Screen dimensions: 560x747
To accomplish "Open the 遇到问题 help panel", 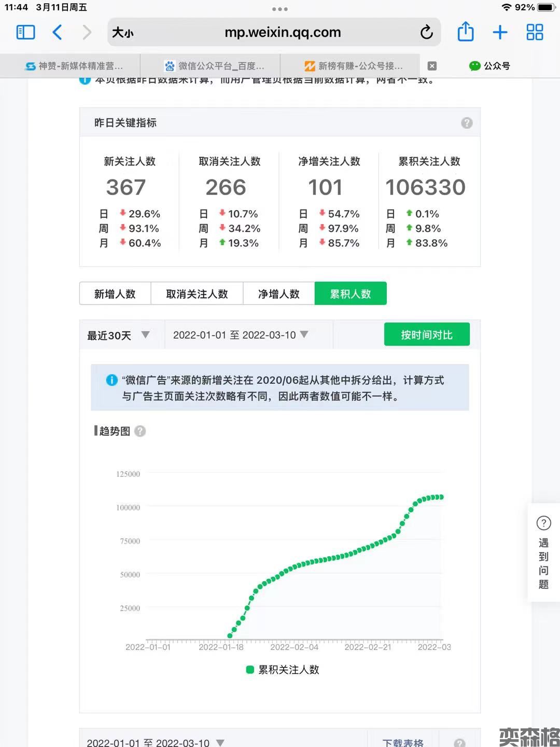I will 543,552.
